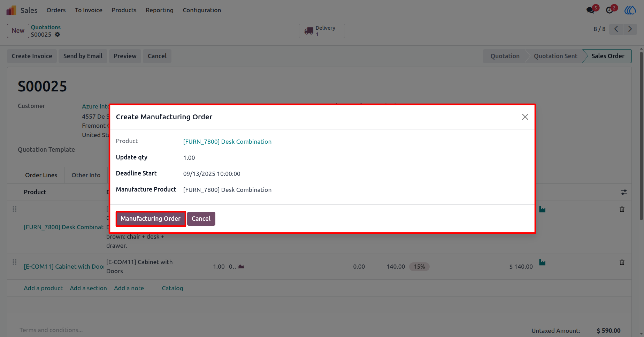Click Create Invoice
The width and height of the screenshot is (644, 337).
click(x=32, y=56)
